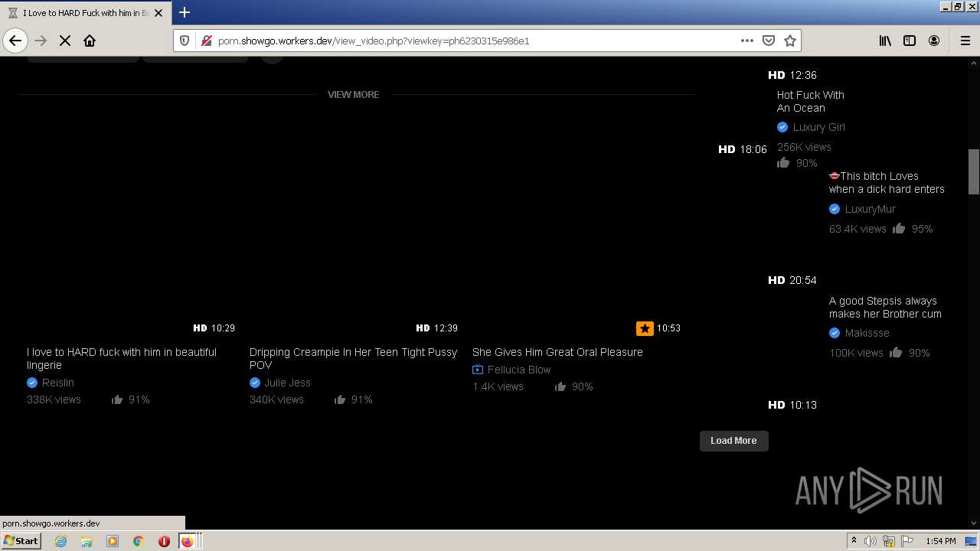980x551 pixels.
Task: Bookmark this page with the star
Action: 790,41
